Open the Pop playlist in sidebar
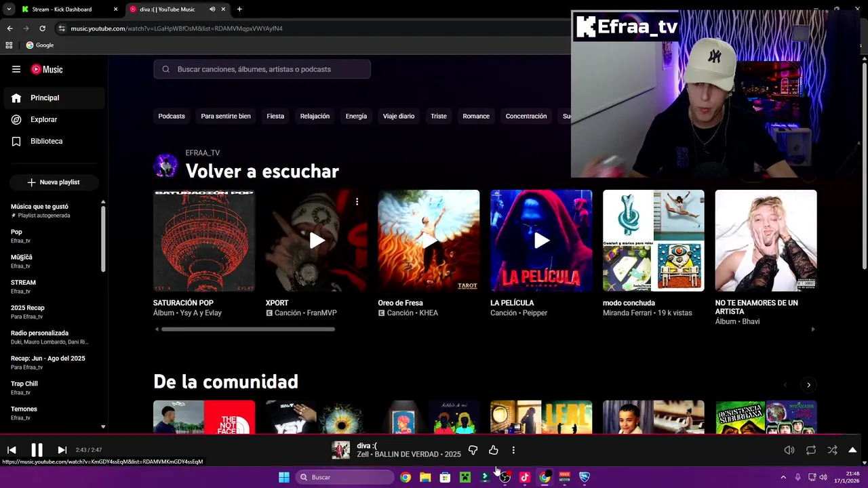The height and width of the screenshot is (488, 868). 52,236
